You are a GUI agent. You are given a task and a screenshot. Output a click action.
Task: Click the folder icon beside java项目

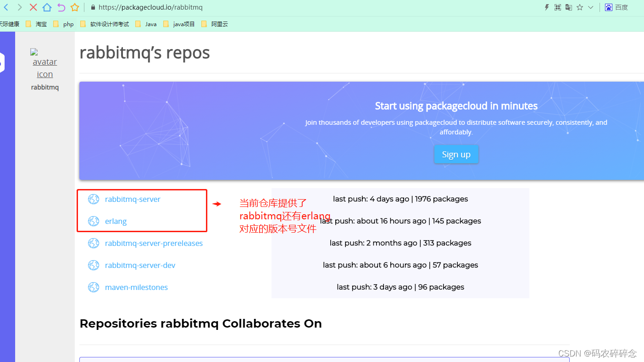click(x=166, y=24)
